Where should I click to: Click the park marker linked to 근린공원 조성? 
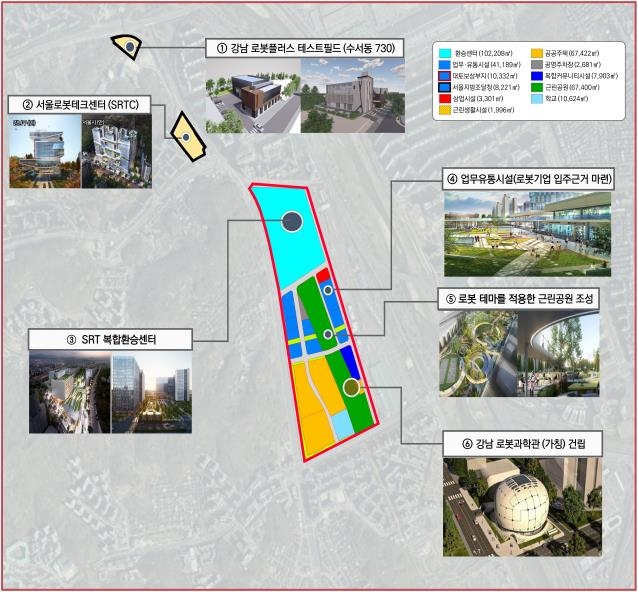tap(328, 334)
